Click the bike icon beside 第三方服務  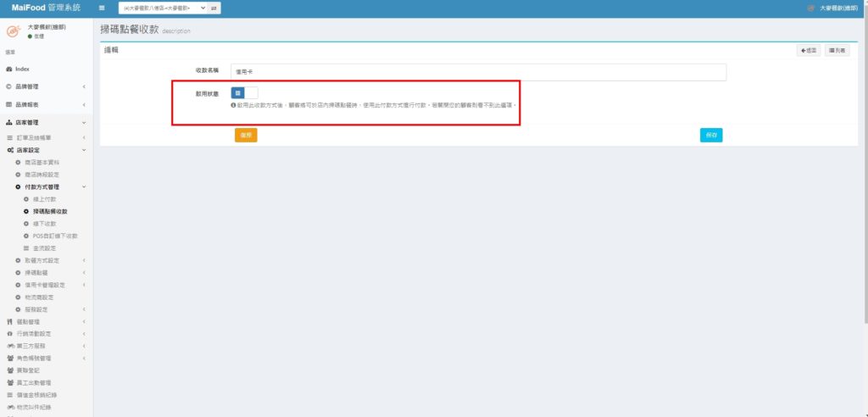[9, 346]
